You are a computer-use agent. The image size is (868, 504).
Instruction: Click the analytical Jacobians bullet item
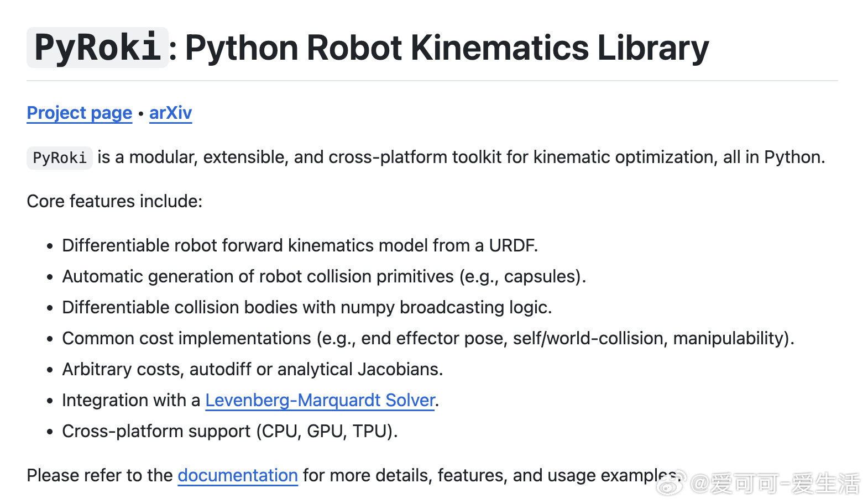point(253,369)
